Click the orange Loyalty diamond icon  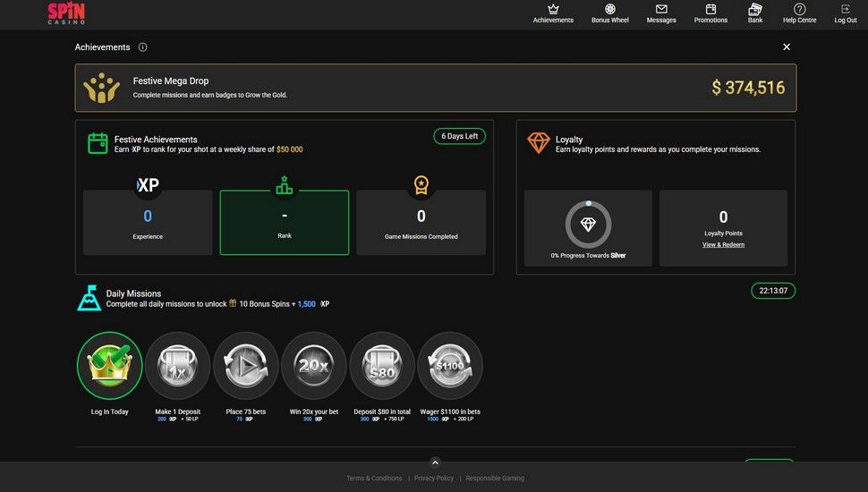539,143
